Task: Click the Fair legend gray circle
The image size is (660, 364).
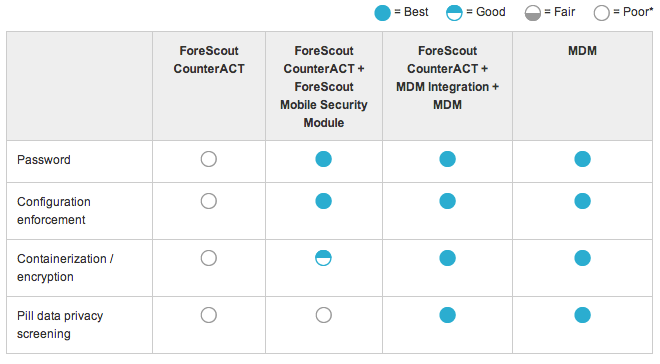Action: pyautogui.click(x=532, y=13)
